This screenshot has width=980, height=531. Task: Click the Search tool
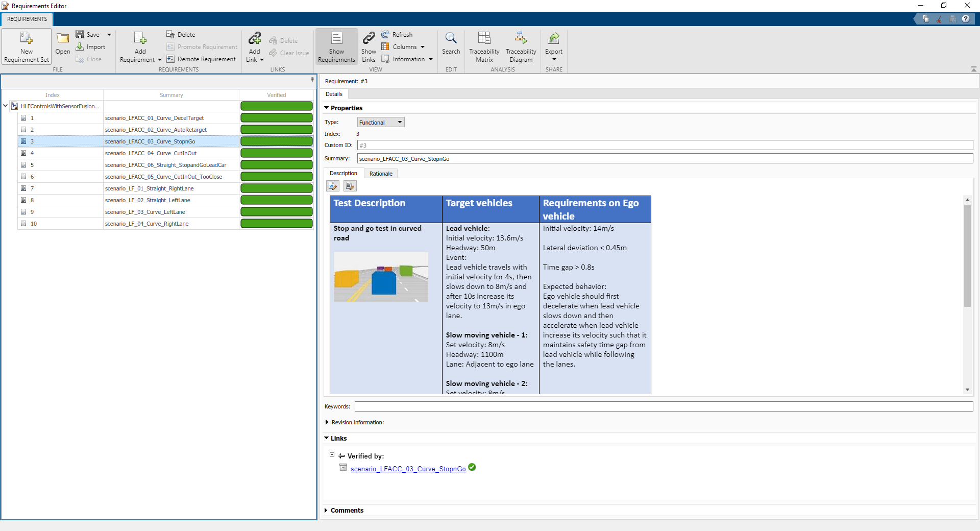[451, 43]
